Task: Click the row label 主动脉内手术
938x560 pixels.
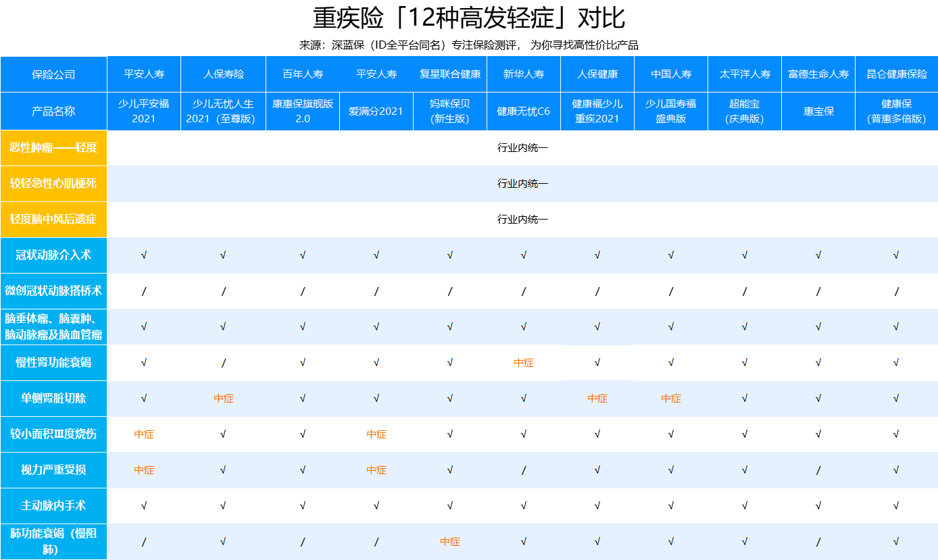Action: click(53, 506)
